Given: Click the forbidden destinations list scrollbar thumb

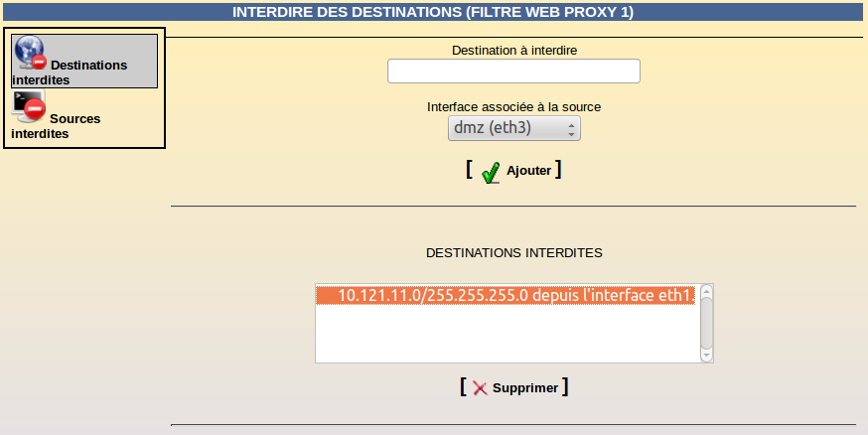Looking at the screenshot, I should click(706, 323).
